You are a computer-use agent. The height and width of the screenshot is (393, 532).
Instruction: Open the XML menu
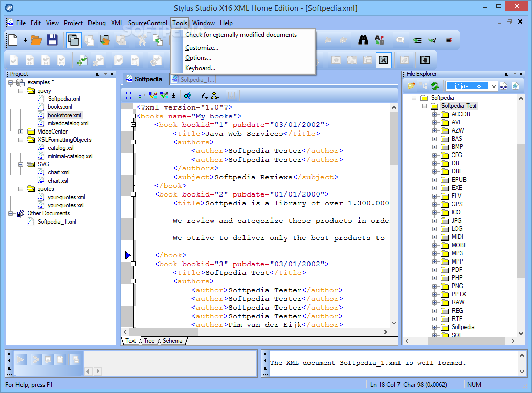[x=117, y=23]
